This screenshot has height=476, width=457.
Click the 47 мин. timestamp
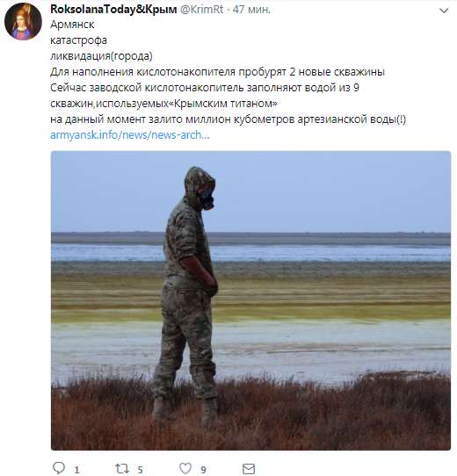pyautogui.click(x=251, y=10)
